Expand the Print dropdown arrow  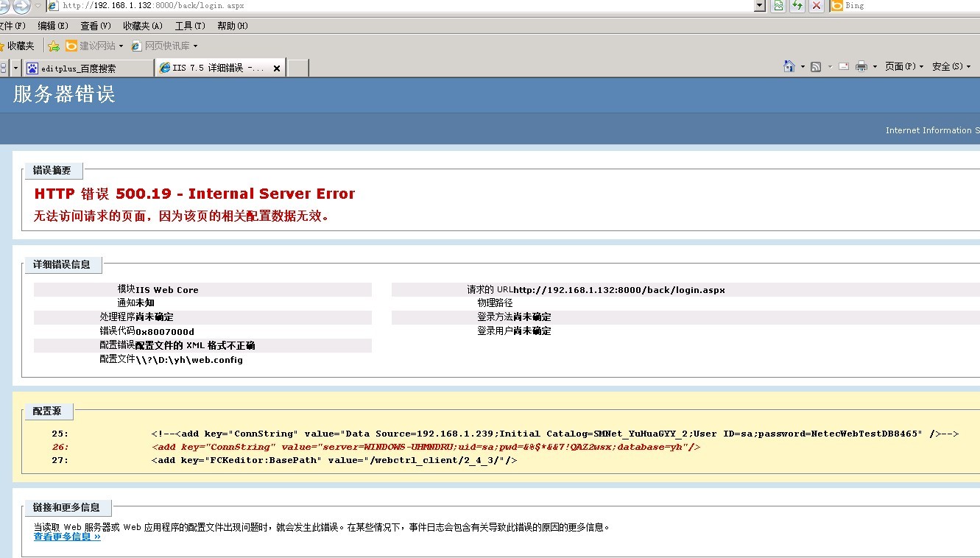(875, 66)
